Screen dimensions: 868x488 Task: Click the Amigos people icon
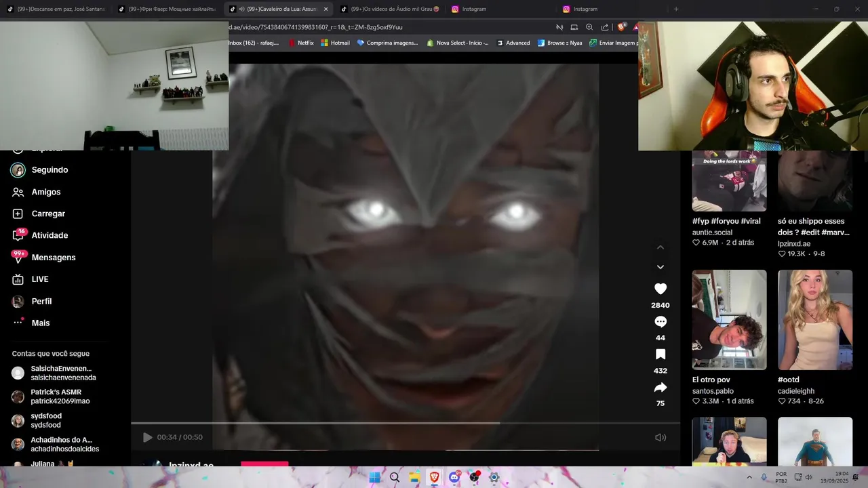[x=18, y=192]
